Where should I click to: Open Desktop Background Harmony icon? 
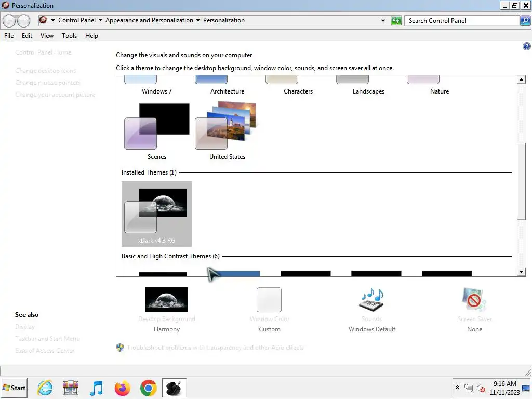(166, 300)
